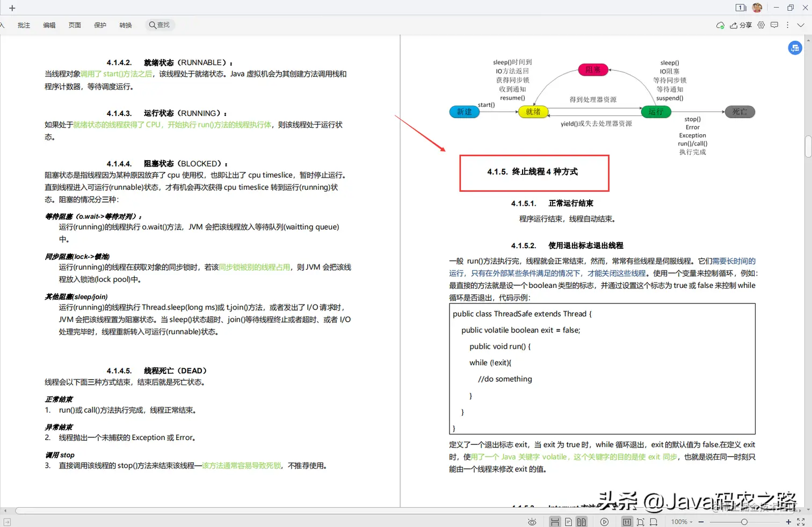The height and width of the screenshot is (527, 812).
Task: Switch to two-page view mode
Action: [x=582, y=522]
